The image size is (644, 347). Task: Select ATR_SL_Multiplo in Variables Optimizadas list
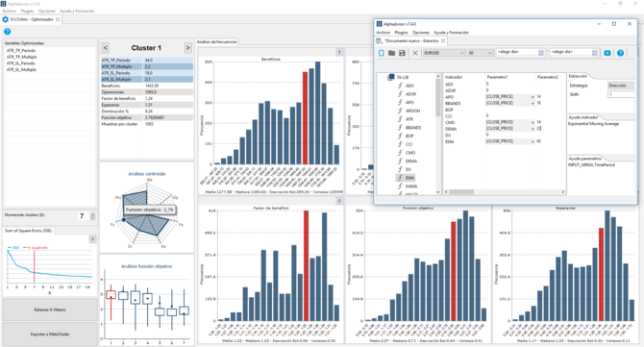pyautogui.click(x=21, y=70)
